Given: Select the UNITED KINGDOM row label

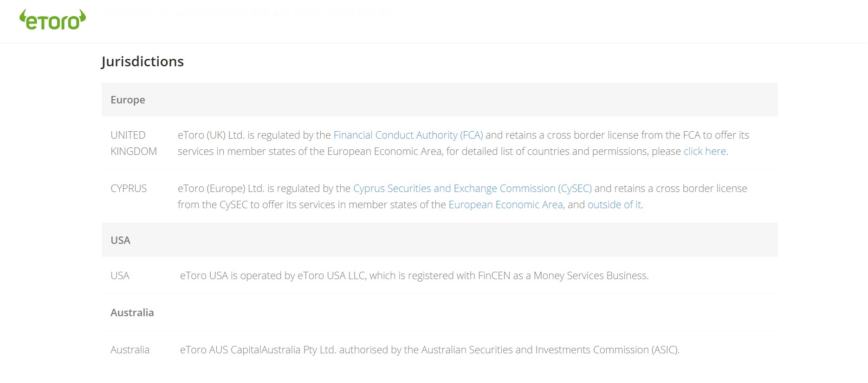Looking at the screenshot, I should pyautogui.click(x=134, y=143).
